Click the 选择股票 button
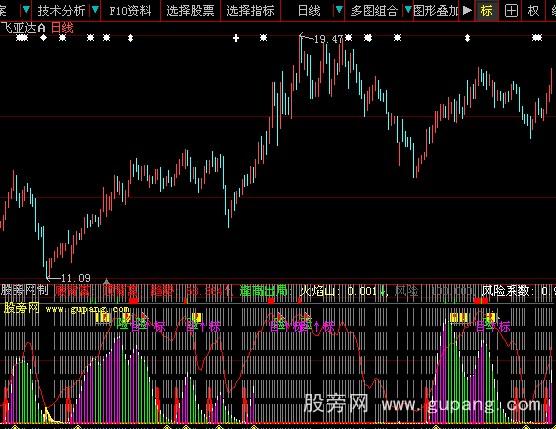The image size is (556, 429). (x=190, y=11)
